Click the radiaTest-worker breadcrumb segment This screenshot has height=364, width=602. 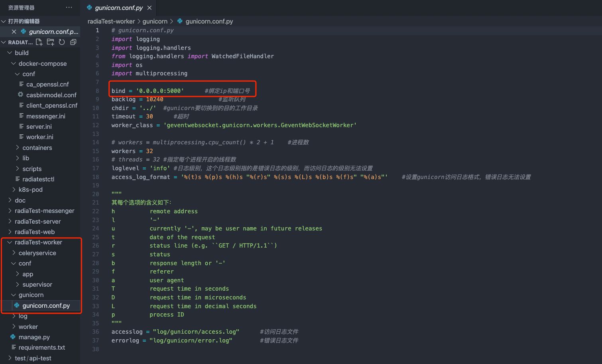[111, 22]
